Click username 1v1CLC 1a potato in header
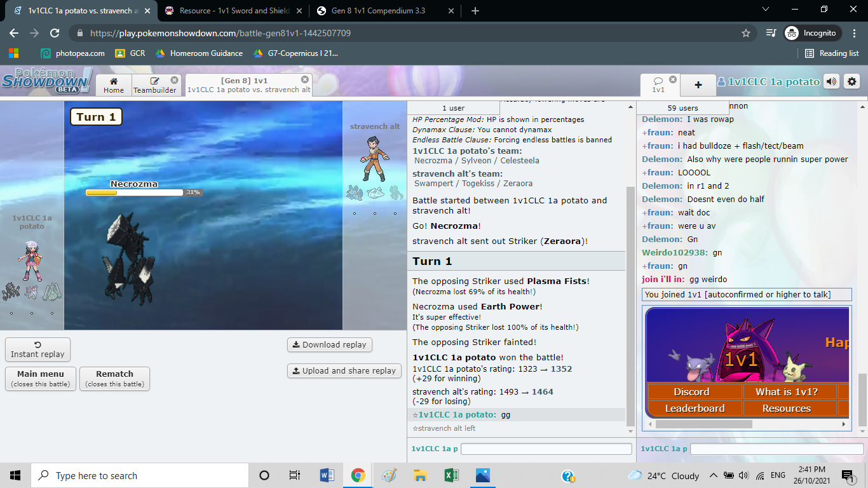 point(769,81)
